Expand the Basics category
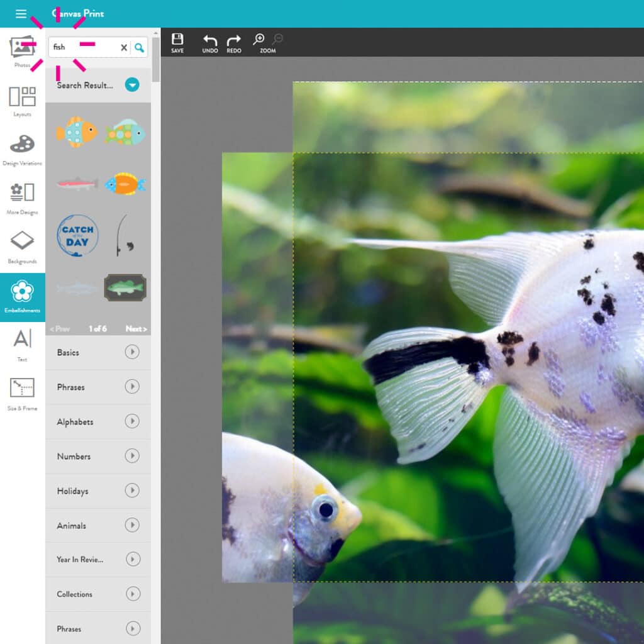This screenshot has height=644, width=644. pyautogui.click(x=131, y=352)
